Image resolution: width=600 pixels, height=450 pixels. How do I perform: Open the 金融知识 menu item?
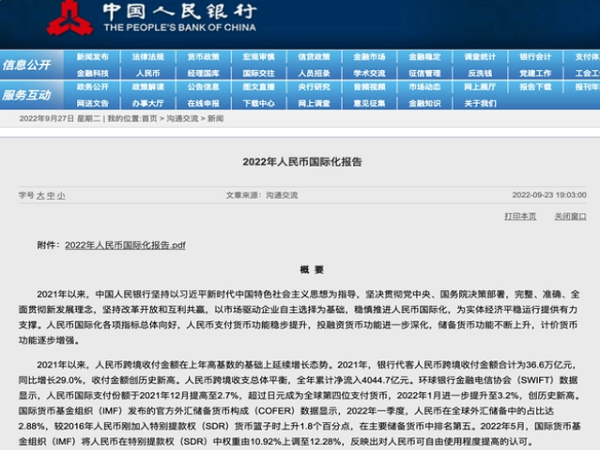(425, 103)
